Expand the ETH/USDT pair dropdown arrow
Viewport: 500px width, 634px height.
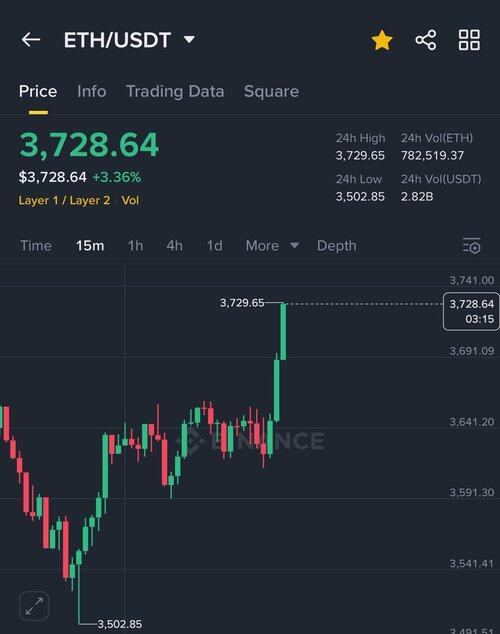[x=189, y=39]
